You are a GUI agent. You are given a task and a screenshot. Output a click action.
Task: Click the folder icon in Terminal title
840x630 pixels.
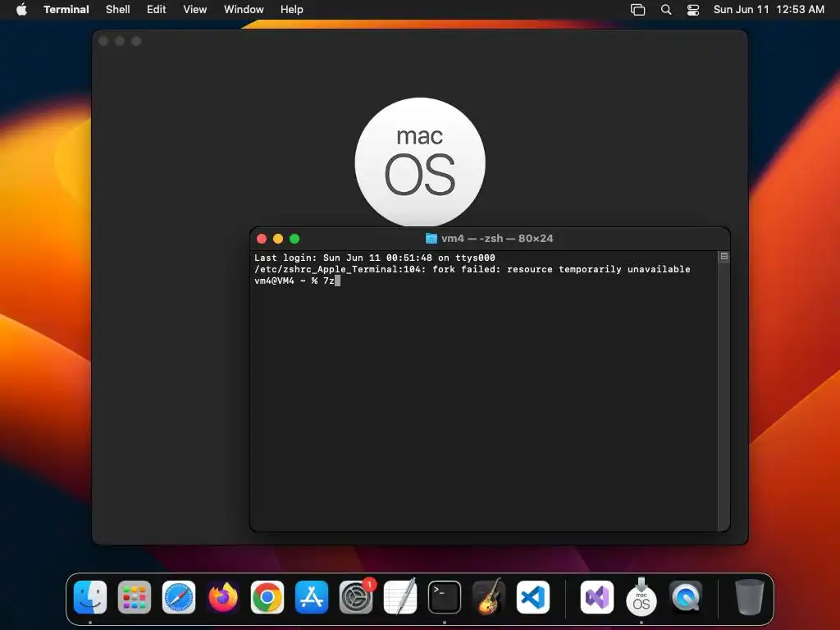pyautogui.click(x=431, y=239)
